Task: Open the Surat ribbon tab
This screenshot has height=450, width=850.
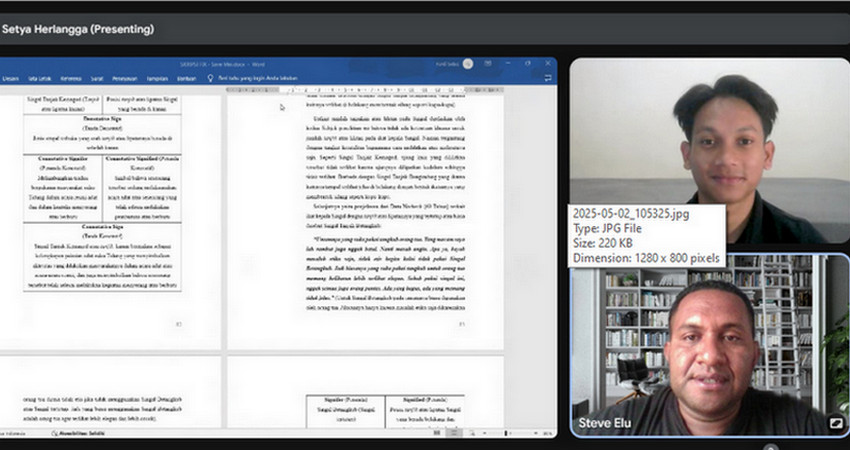Action: click(x=97, y=79)
